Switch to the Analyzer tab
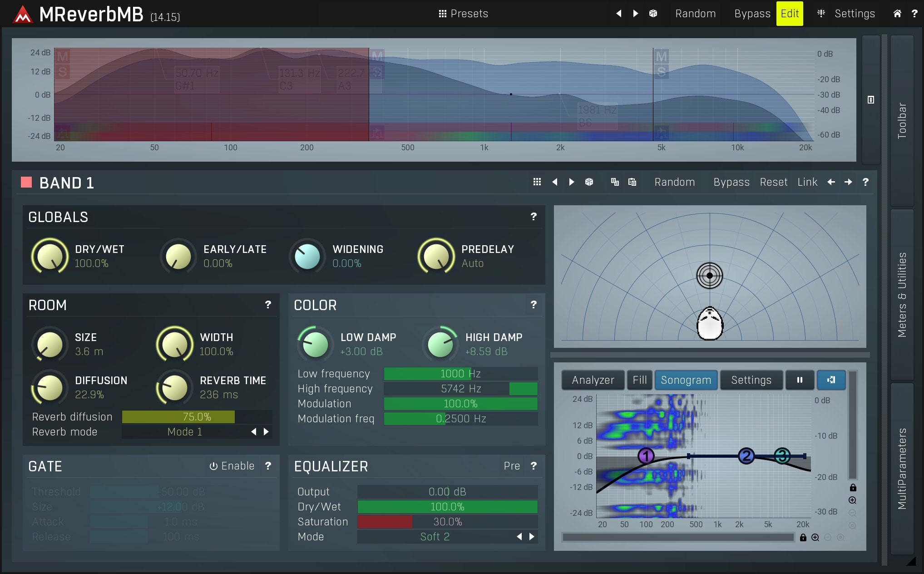The height and width of the screenshot is (574, 924). pyautogui.click(x=593, y=380)
